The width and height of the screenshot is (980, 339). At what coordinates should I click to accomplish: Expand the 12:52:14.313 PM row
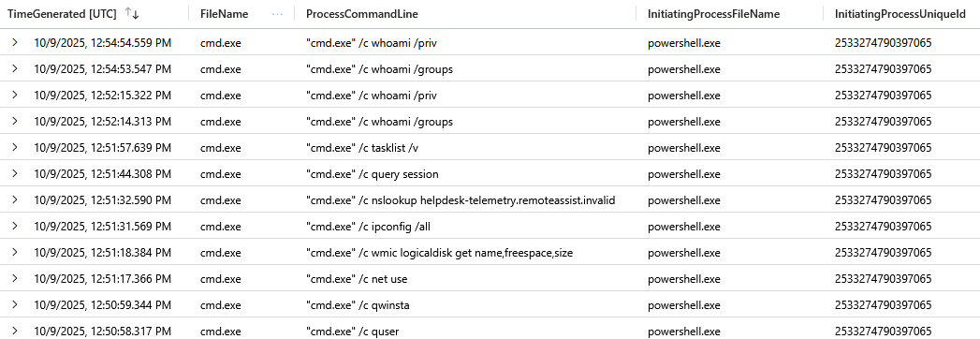click(x=15, y=122)
